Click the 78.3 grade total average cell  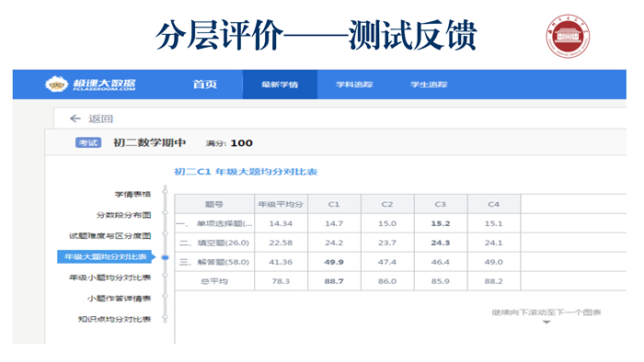click(x=281, y=281)
